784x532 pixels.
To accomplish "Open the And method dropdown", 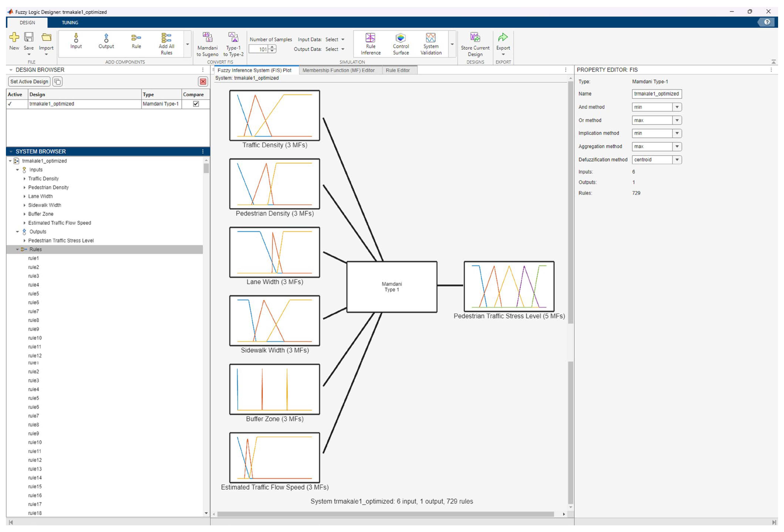I will tap(677, 107).
